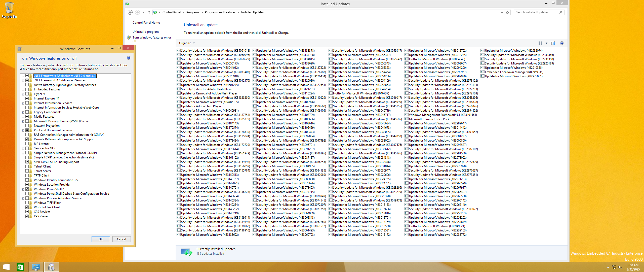Open recent locations dropdown arrow
Viewport: 644px width, 272px height.
(x=143, y=12)
